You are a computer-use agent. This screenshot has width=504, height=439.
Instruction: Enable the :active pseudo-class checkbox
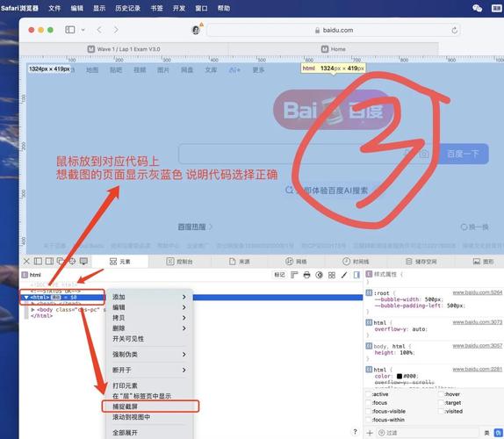click(x=369, y=394)
